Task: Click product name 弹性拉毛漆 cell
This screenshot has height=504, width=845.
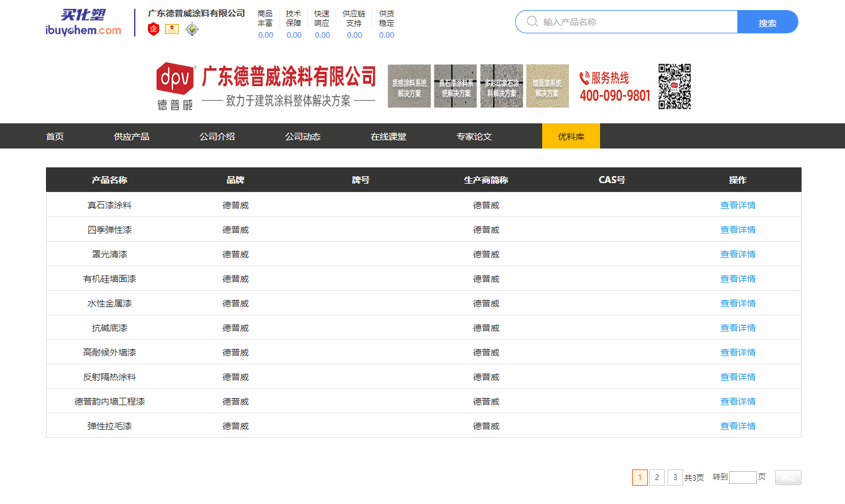Action: pos(110,426)
